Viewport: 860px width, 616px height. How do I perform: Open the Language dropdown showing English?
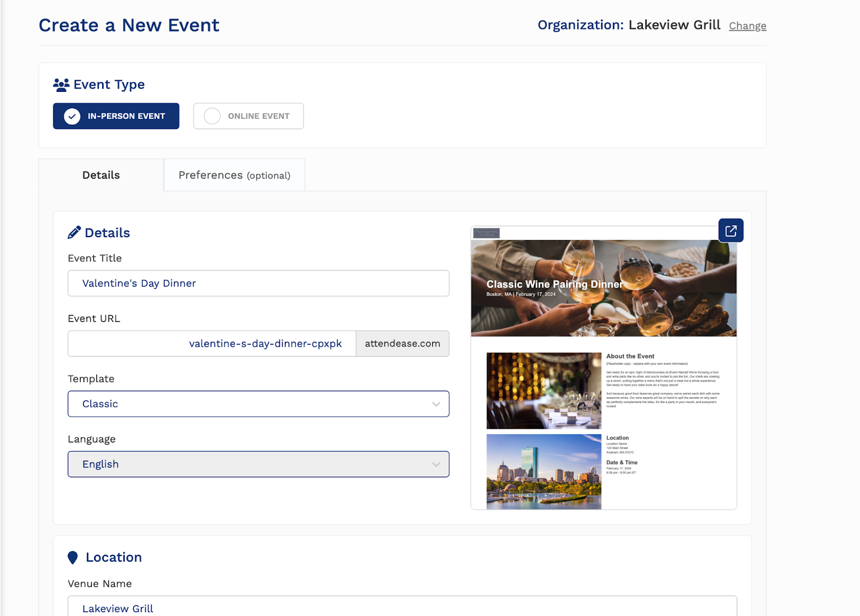(258, 463)
